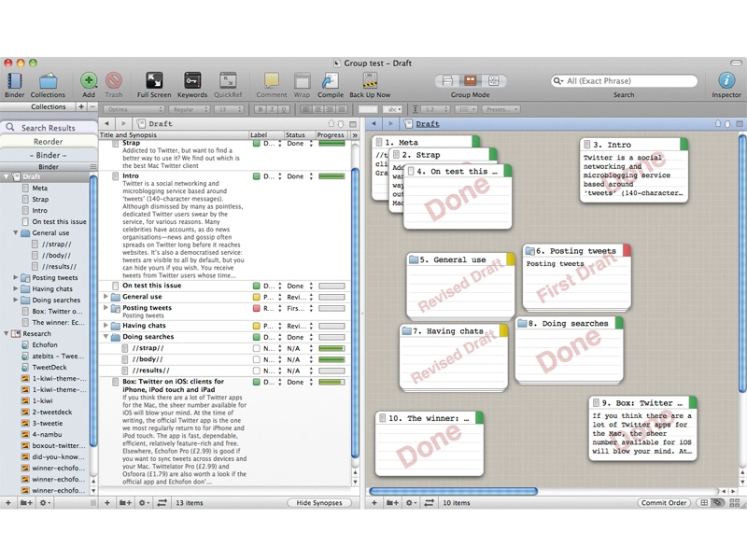Open the Compile toolbar icon
Viewport: 747px width, 560px height.
331,81
